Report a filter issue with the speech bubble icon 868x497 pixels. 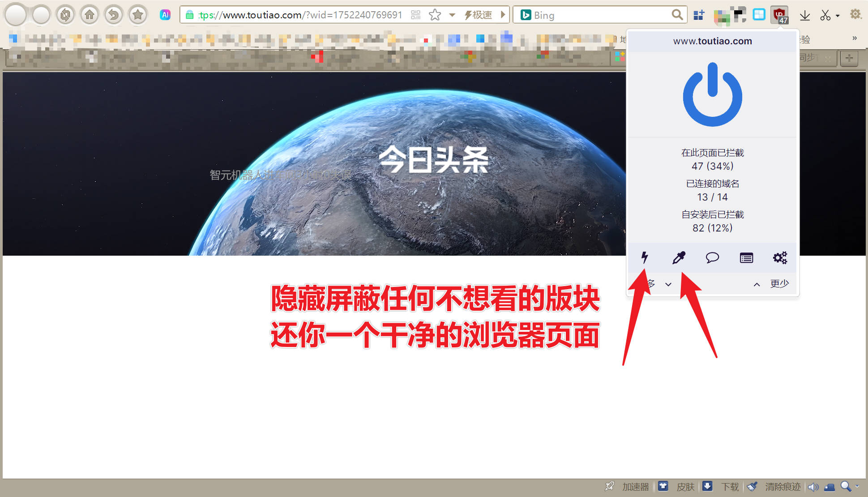click(712, 257)
